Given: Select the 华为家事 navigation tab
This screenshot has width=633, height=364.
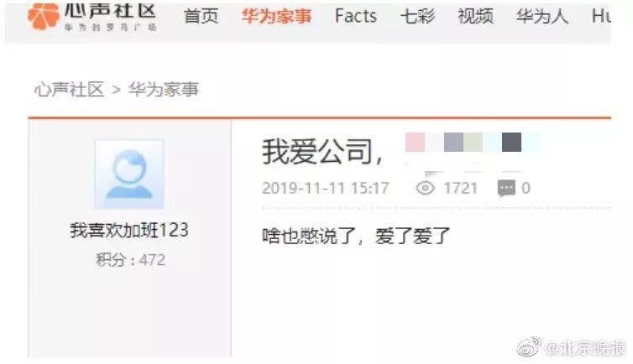Looking at the screenshot, I should (276, 17).
